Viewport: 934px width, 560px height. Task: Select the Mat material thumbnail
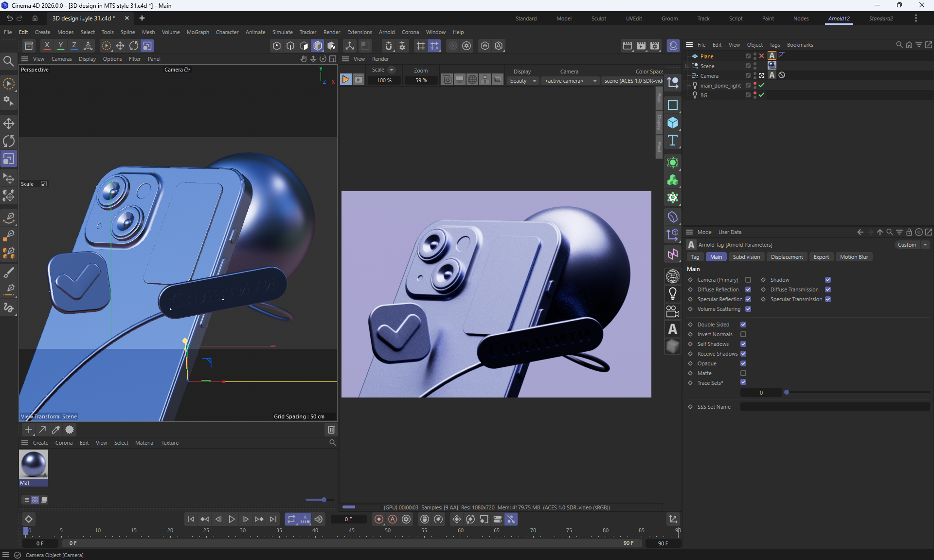coord(34,464)
